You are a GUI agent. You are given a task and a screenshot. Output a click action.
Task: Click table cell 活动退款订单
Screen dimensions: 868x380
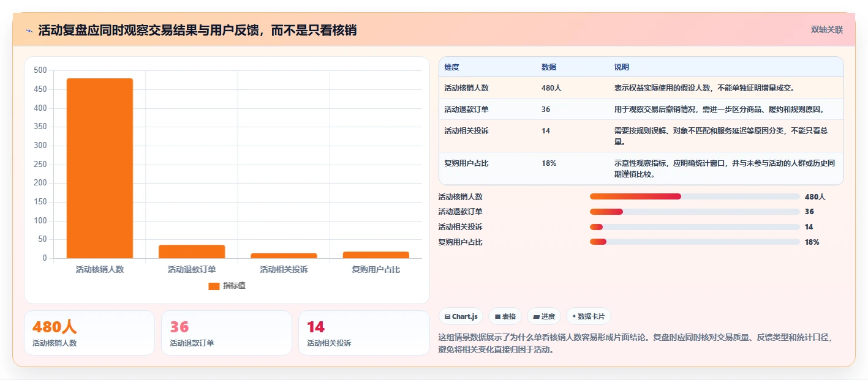[467, 110]
